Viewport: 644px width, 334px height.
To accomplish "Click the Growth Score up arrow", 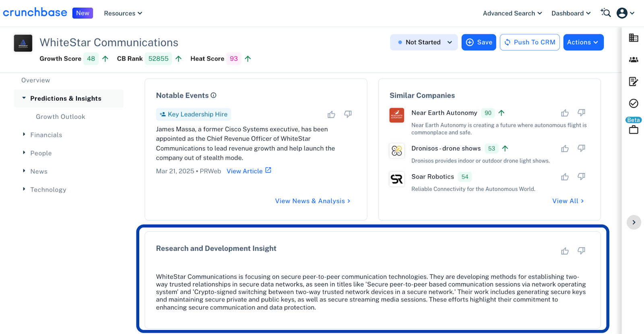I will [x=105, y=59].
